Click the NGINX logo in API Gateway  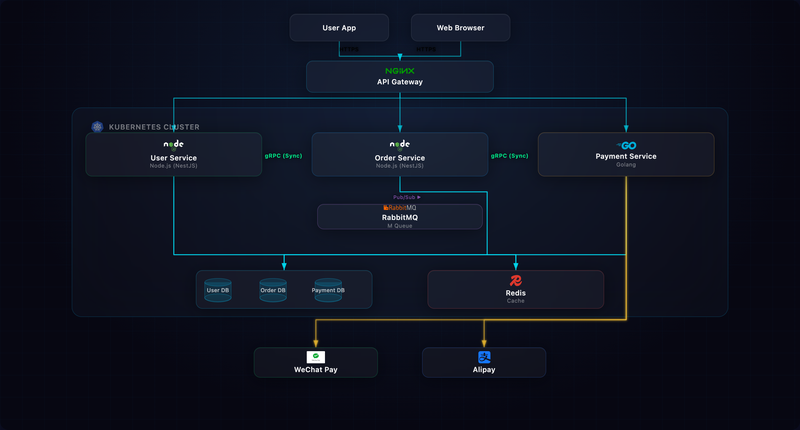coord(399,71)
